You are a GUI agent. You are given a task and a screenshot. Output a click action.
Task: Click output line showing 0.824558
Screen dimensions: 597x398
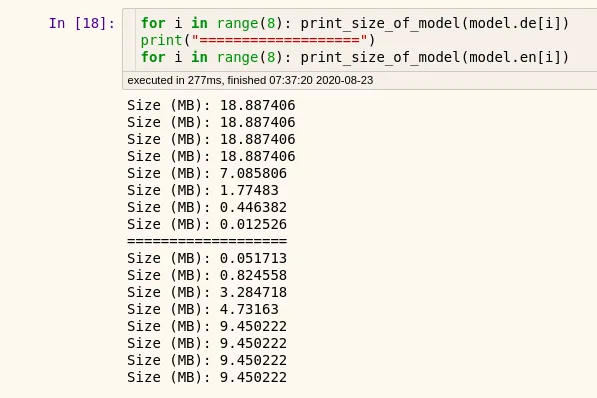(207, 275)
